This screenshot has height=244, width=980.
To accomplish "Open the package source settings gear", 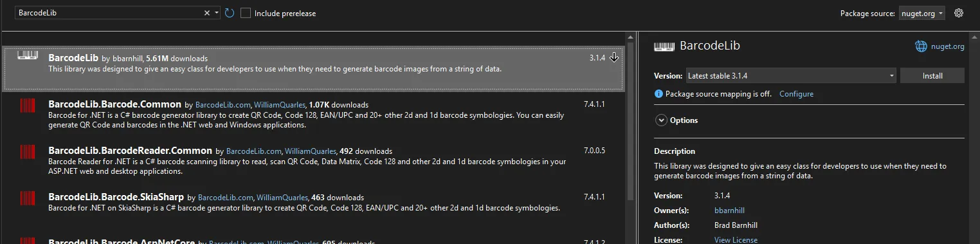I will pos(959,13).
